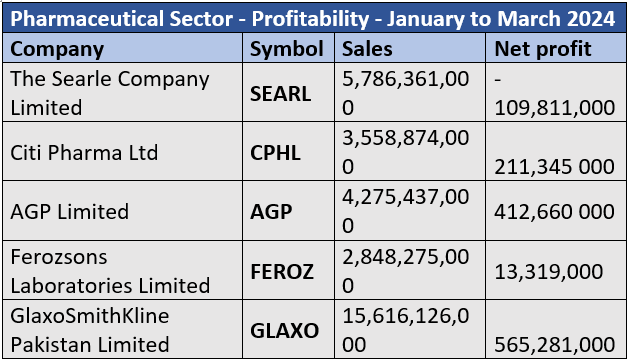Click GlaxoSmithKline Pakistan Limited cell

coord(123,329)
